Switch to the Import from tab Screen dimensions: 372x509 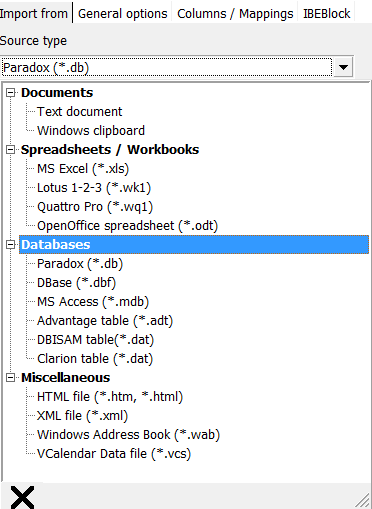click(35, 14)
